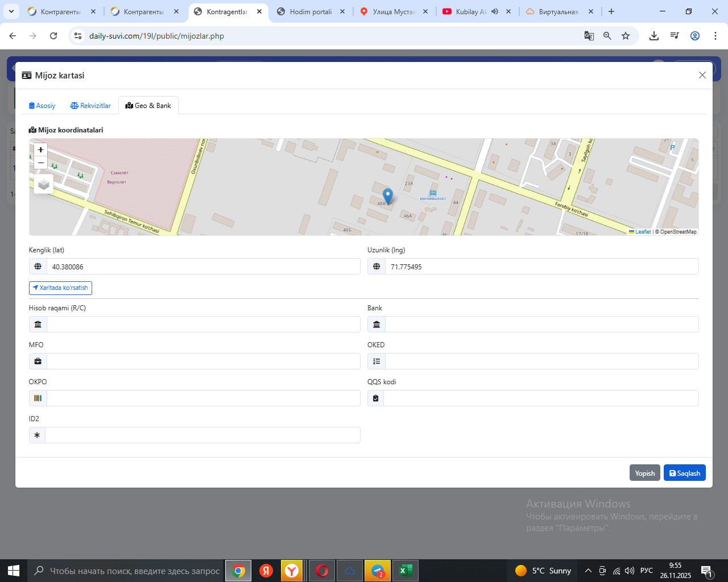Screen dimensions: 728x582
Task: Zoom out on the map
Action: (40, 163)
